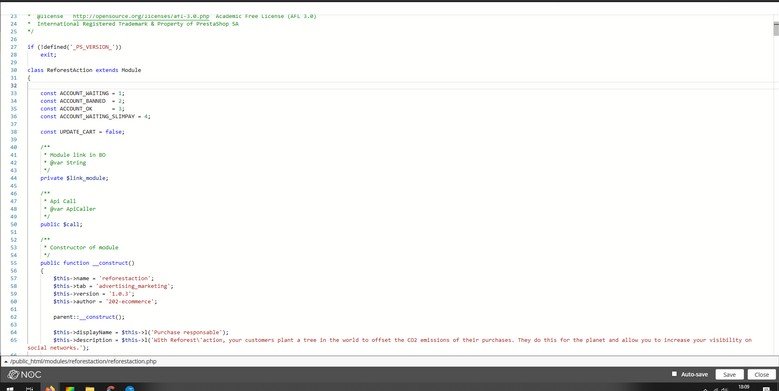Image resolution: width=779 pixels, height=391 pixels.
Task: Click "if (!defined('_PS_VERSION_'))" line
Action: point(75,47)
